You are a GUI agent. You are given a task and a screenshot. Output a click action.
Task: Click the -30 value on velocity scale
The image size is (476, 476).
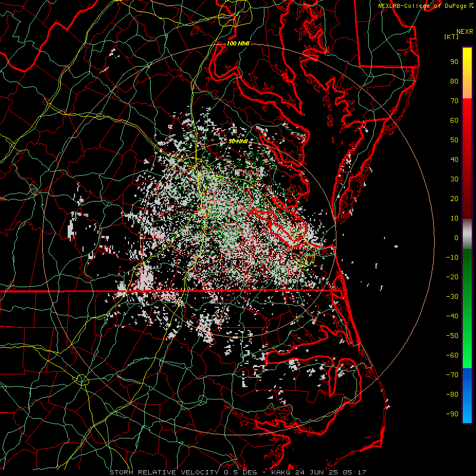[x=452, y=297]
